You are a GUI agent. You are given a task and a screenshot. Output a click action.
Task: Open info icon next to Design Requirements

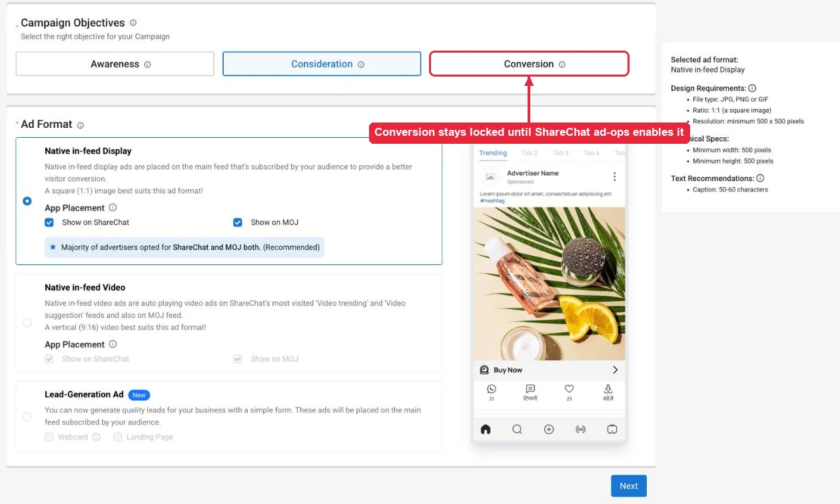click(752, 88)
